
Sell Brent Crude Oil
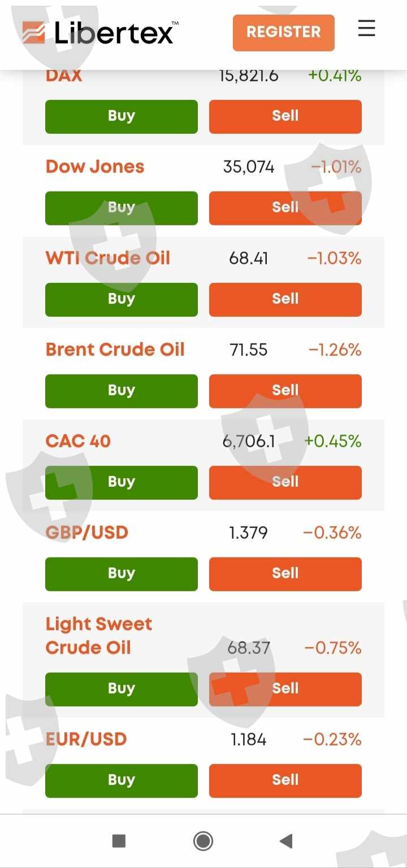tap(285, 391)
